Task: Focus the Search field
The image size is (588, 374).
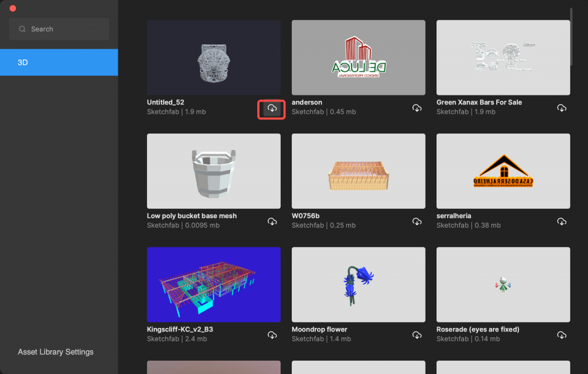Action: 59,29
